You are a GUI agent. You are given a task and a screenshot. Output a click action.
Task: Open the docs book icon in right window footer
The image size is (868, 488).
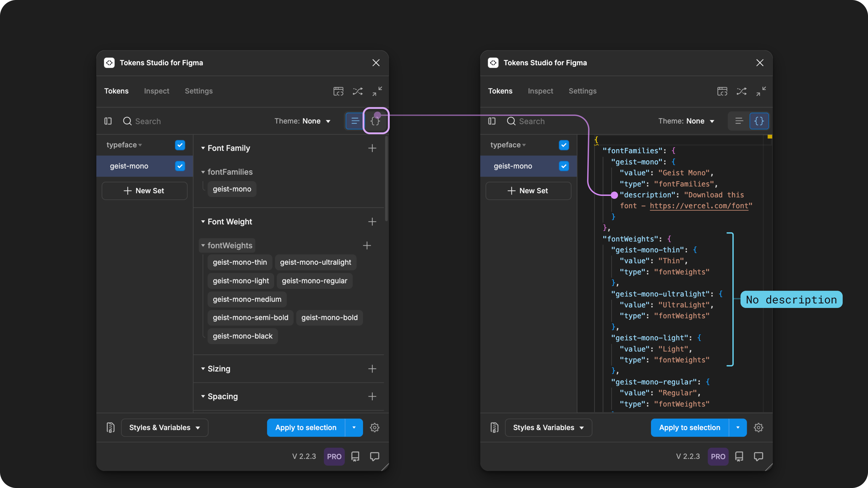[x=739, y=456]
